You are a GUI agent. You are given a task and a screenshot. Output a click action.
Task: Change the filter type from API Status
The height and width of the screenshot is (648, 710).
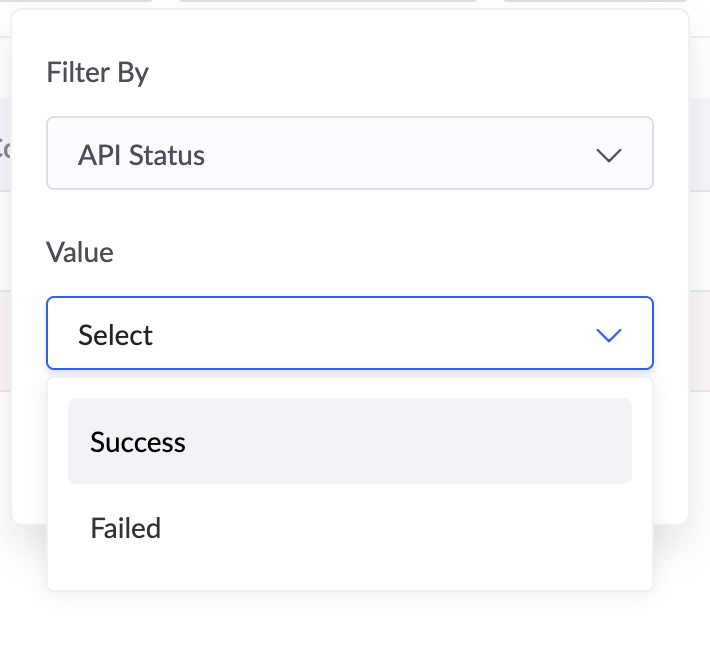click(x=349, y=154)
